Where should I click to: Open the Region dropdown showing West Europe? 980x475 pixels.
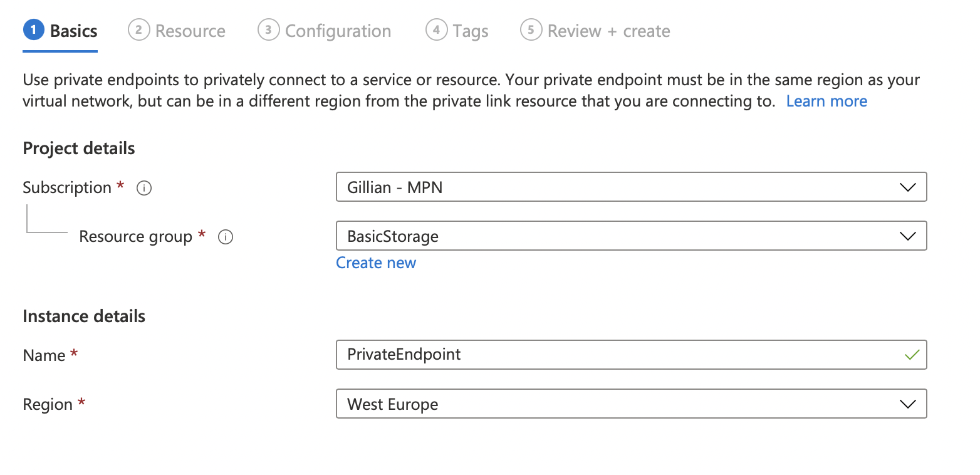[627, 404]
